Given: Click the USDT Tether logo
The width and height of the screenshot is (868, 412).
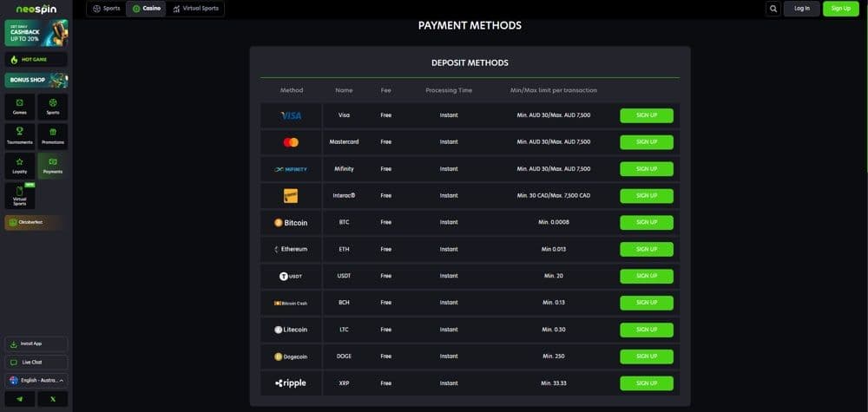Looking at the screenshot, I should (x=291, y=276).
